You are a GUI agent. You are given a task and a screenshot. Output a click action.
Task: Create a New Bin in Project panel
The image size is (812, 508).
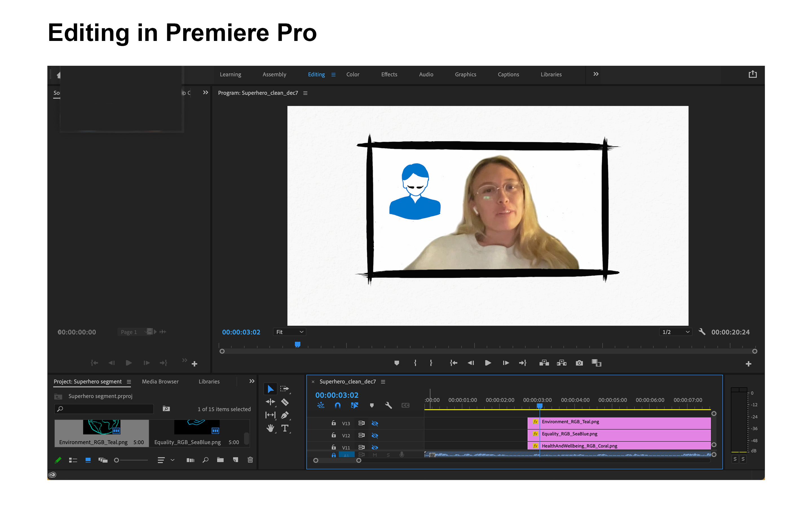coord(220,460)
